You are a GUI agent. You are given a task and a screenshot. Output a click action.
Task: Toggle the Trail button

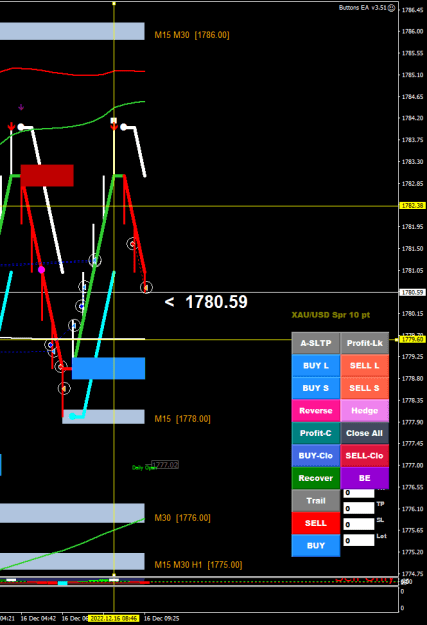[316, 501]
